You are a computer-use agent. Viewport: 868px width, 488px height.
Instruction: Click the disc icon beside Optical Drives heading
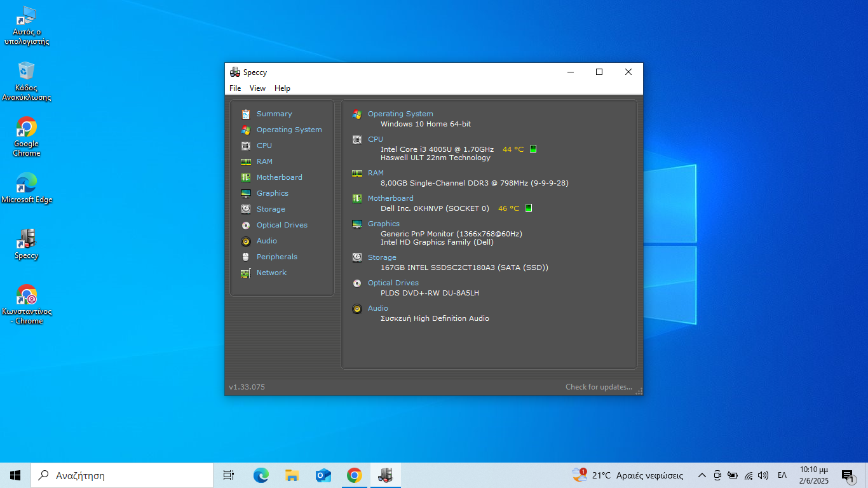pos(357,283)
